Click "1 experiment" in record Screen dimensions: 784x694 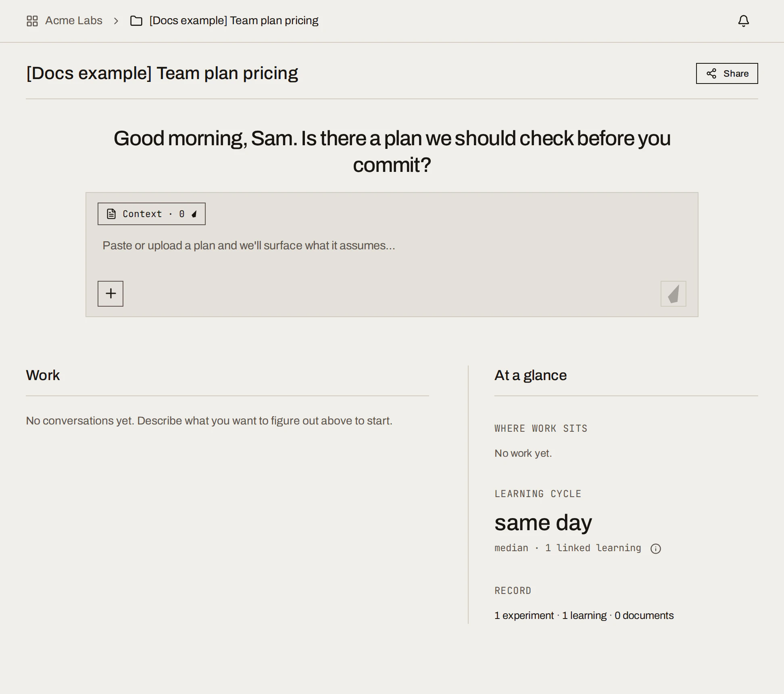tap(524, 615)
